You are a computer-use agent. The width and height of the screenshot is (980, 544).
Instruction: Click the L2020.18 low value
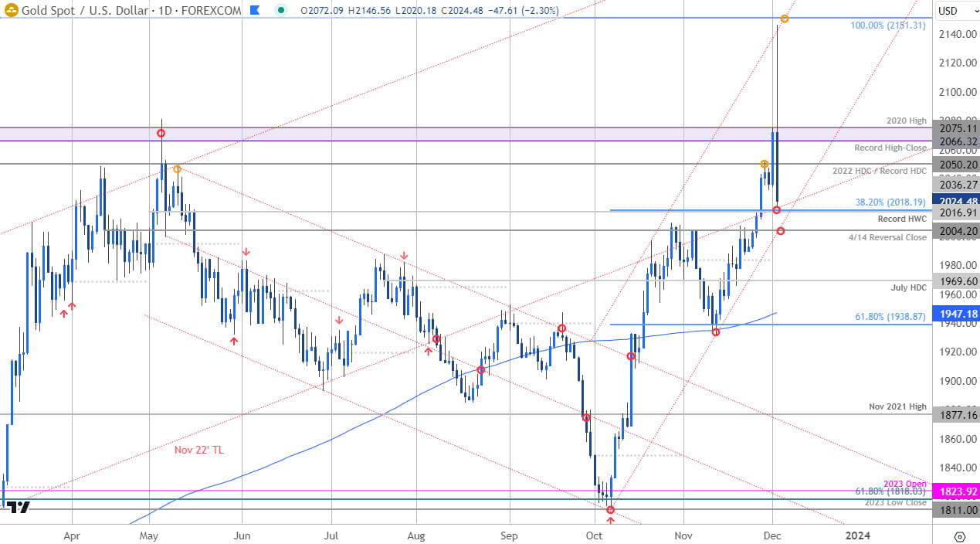415,10
